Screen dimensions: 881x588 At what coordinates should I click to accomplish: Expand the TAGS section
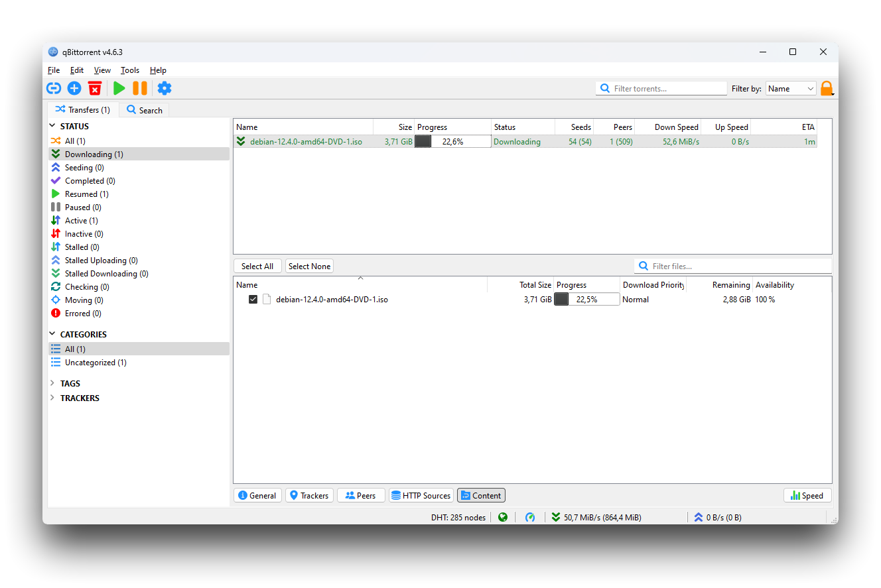[x=52, y=383]
